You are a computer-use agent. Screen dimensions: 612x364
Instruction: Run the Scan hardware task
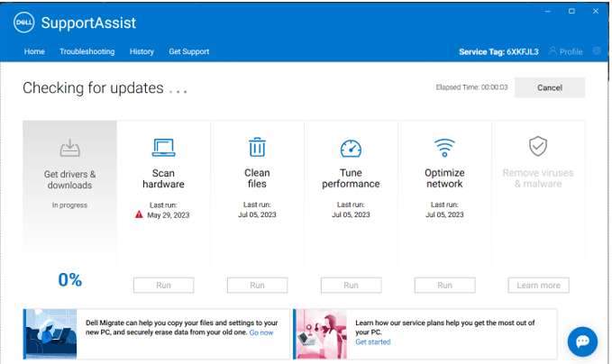click(x=163, y=286)
